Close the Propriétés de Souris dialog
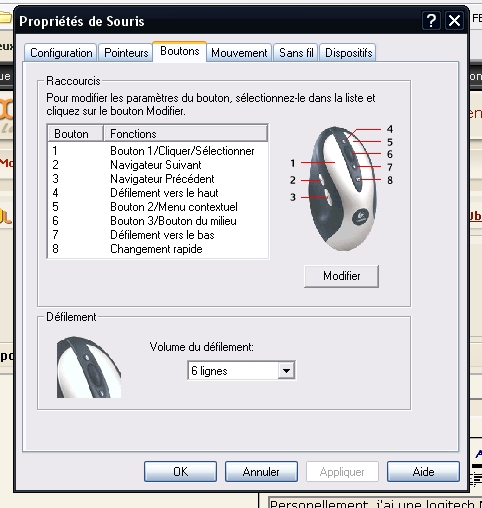The height and width of the screenshot is (508, 482). tap(454, 21)
